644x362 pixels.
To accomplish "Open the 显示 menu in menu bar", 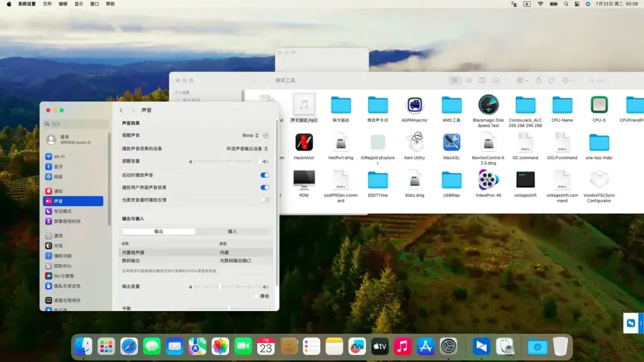I will point(79,4).
